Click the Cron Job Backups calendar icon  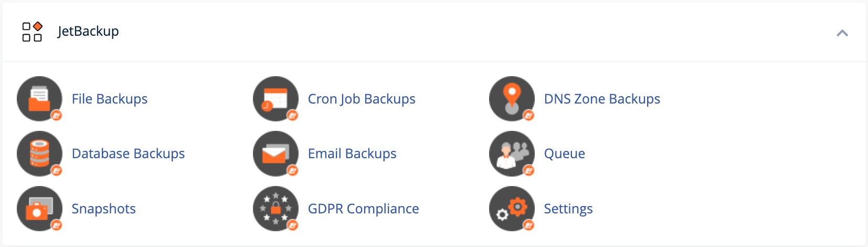coord(276,99)
